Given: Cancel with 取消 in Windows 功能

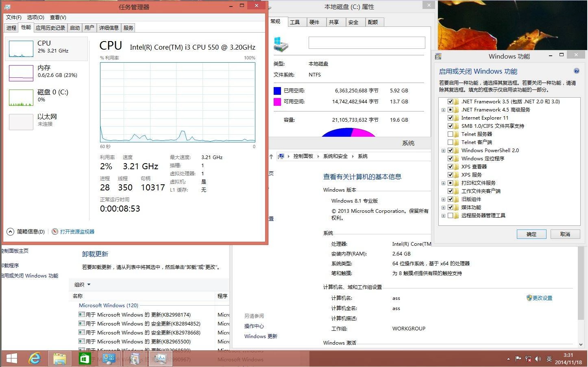Looking at the screenshot, I should tap(565, 234).
